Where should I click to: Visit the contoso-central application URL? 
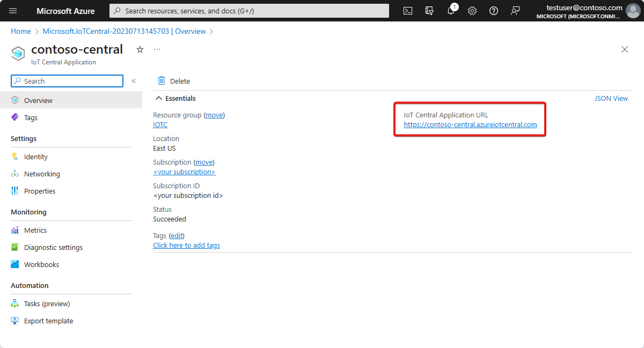coord(471,124)
